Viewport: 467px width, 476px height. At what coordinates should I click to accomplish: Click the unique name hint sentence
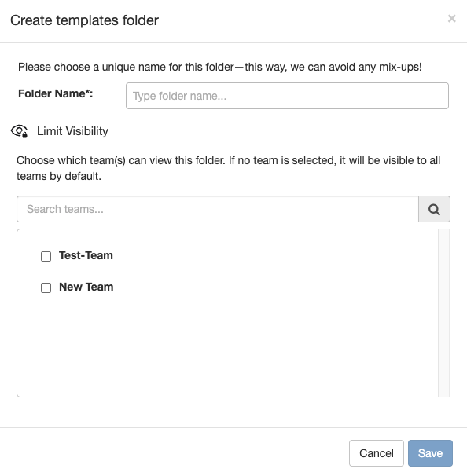click(x=220, y=67)
